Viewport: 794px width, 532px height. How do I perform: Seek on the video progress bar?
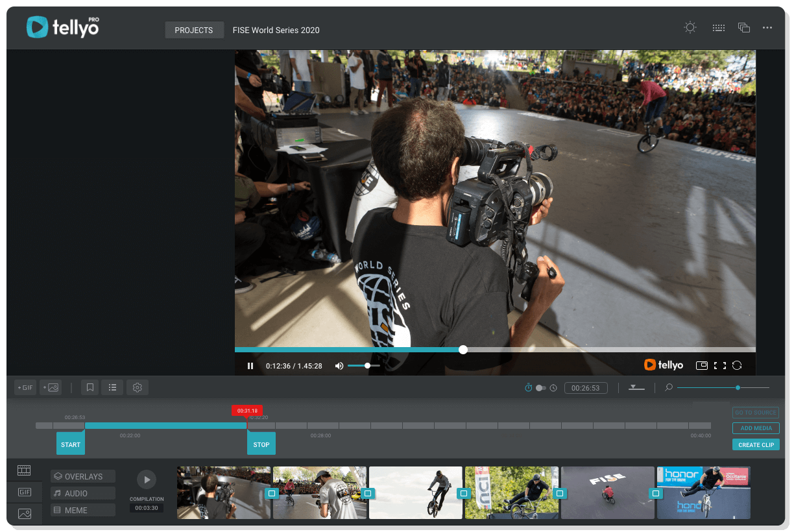pos(495,350)
